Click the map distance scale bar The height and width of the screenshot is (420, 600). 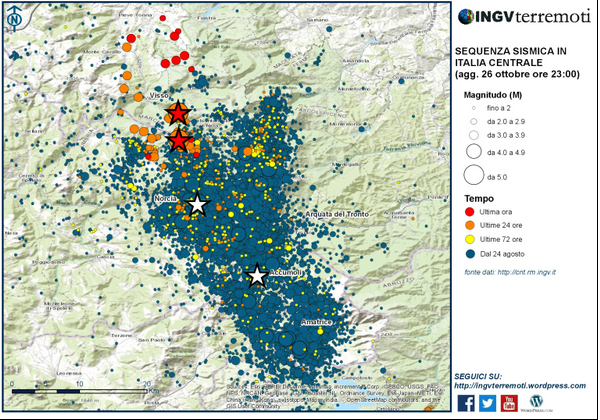point(80,388)
